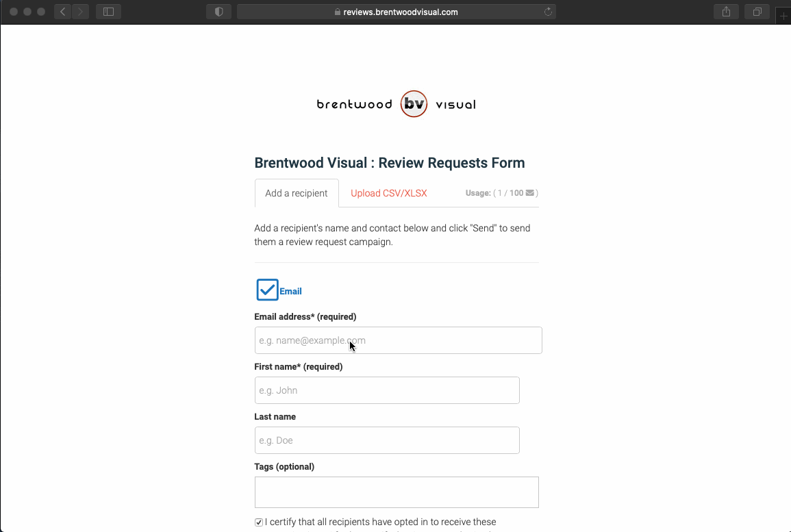Click the Usage 1 / 100 counter
This screenshot has width=791, height=532.
click(x=501, y=193)
